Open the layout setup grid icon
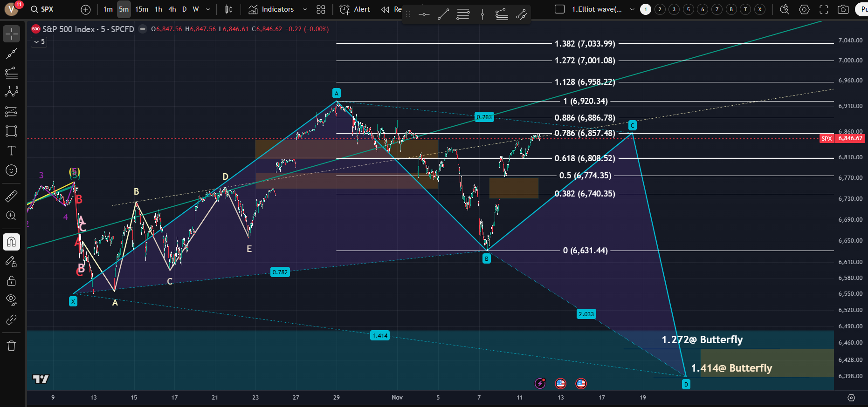The height and width of the screenshot is (407, 868). pyautogui.click(x=321, y=9)
